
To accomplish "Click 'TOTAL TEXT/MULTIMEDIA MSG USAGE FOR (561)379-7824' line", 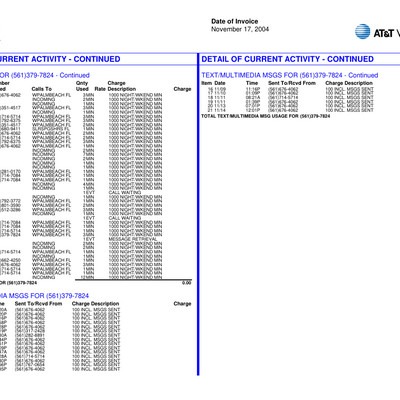I will click(266, 116).
